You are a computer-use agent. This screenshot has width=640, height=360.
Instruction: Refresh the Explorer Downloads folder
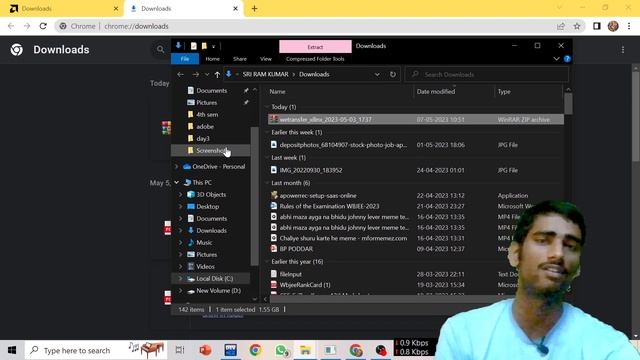pyautogui.click(x=393, y=74)
